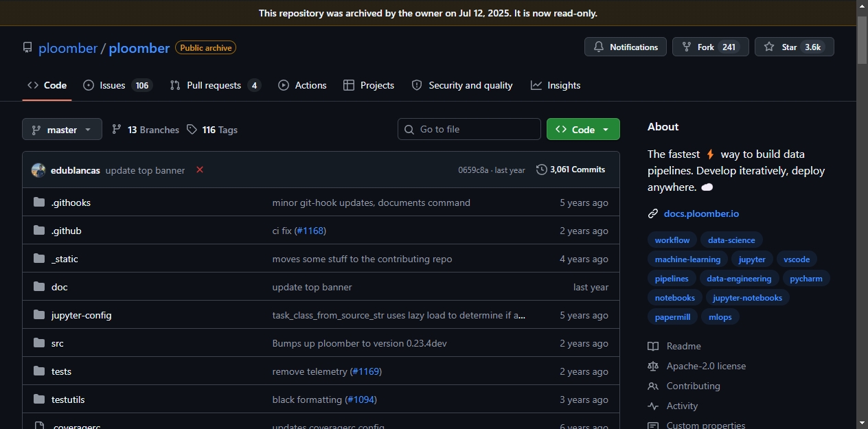This screenshot has width=868, height=429.
Task: Open pull request #1169 link
Action: [x=365, y=371]
